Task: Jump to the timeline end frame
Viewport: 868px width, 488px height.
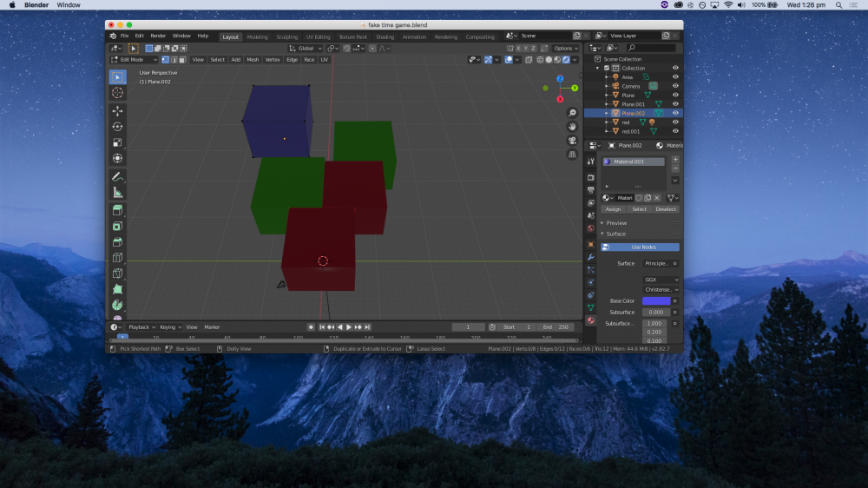Action: coord(367,327)
